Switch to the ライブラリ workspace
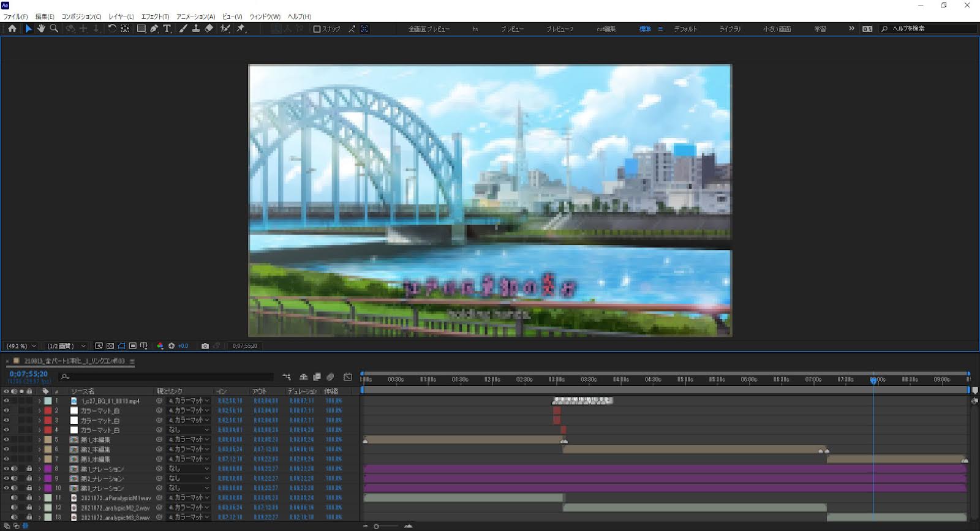The width and height of the screenshot is (980, 531). tap(730, 29)
